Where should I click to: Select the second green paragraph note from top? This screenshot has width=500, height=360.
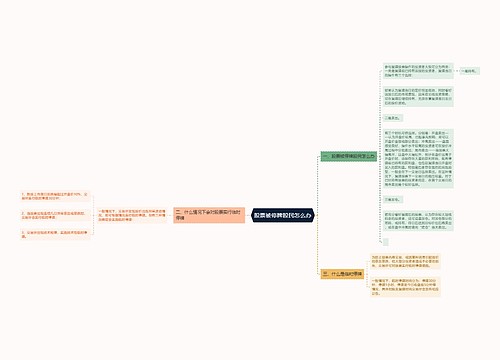click(x=418, y=97)
